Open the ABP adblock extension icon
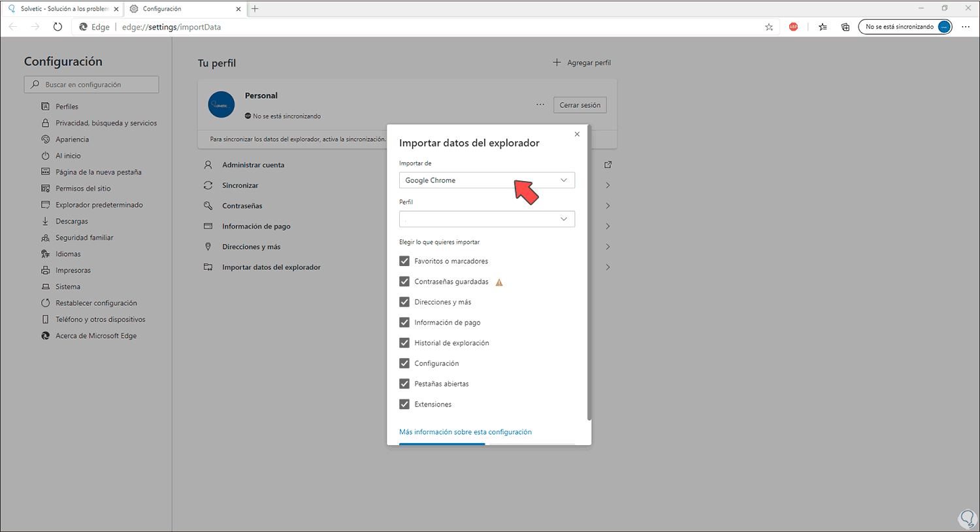 [x=793, y=27]
